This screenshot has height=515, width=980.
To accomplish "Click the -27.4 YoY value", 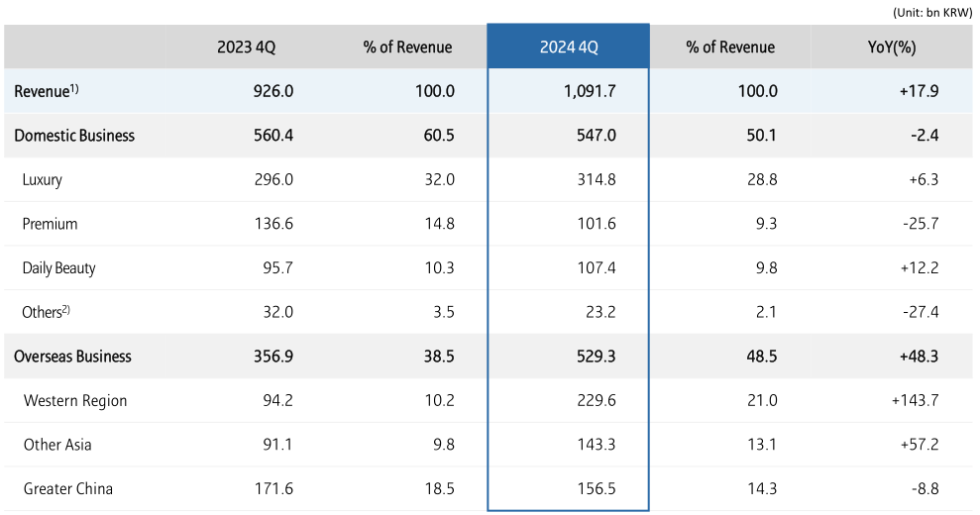I will pyautogui.click(x=919, y=312).
